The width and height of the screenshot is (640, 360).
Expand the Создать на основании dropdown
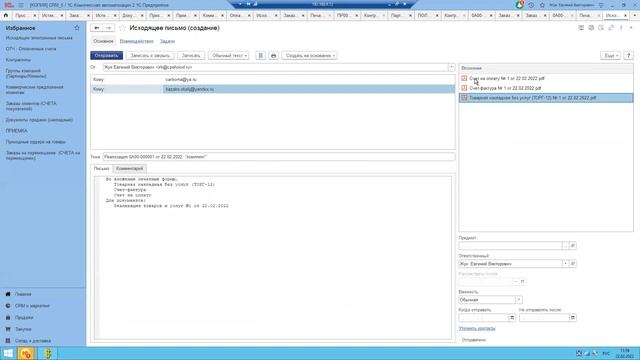click(309, 56)
